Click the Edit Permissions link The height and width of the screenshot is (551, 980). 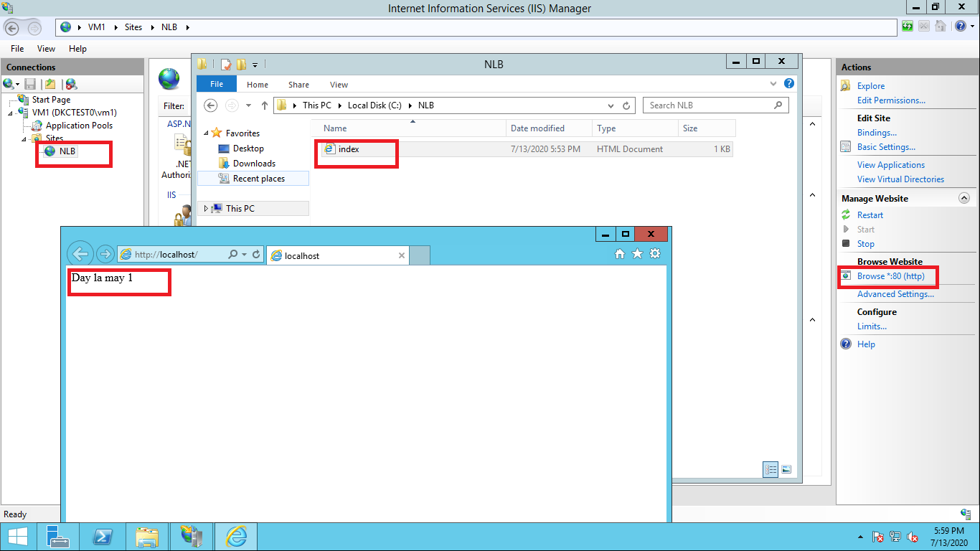(x=891, y=100)
